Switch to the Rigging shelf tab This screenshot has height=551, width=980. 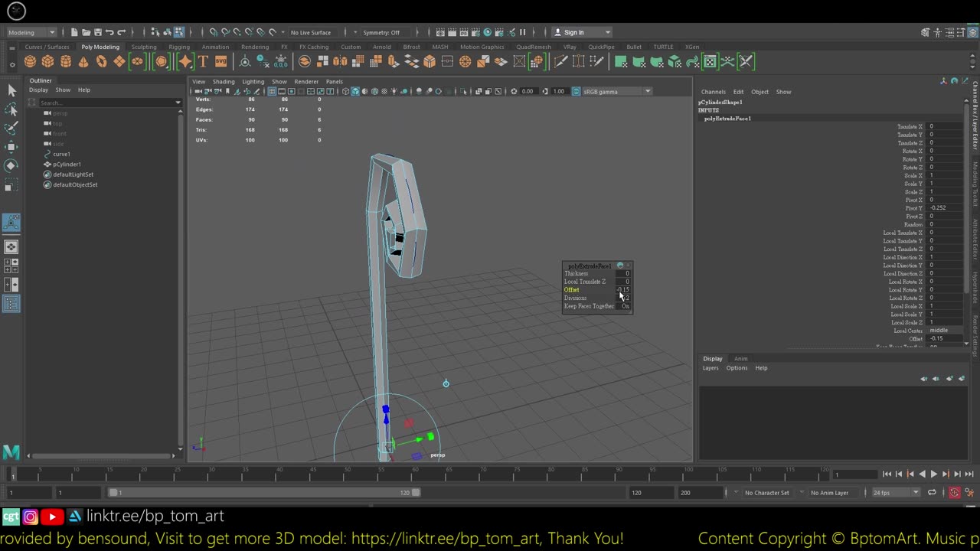click(x=179, y=47)
